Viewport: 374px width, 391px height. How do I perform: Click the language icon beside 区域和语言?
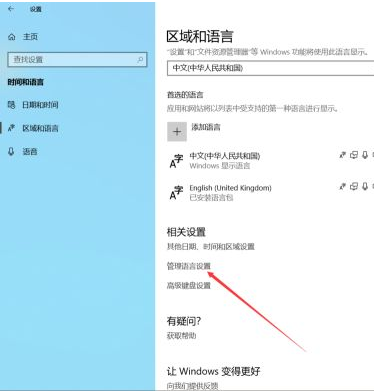point(11,128)
